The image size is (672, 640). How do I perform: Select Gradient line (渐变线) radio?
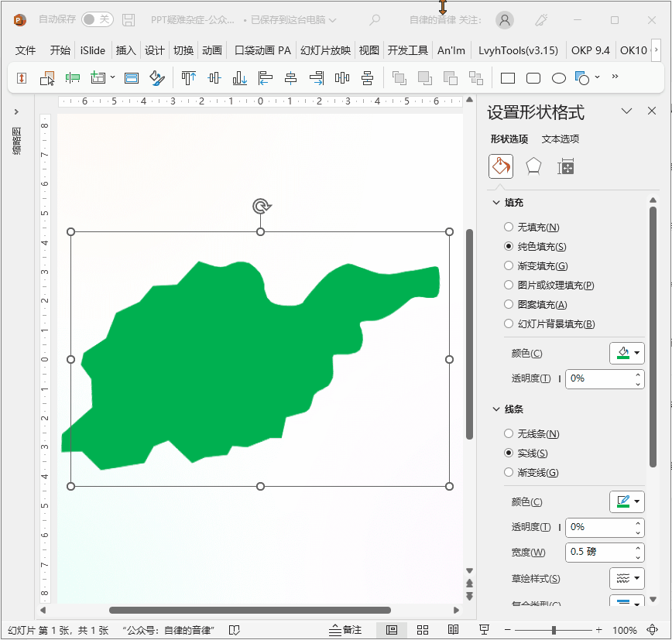(x=509, y=472)
